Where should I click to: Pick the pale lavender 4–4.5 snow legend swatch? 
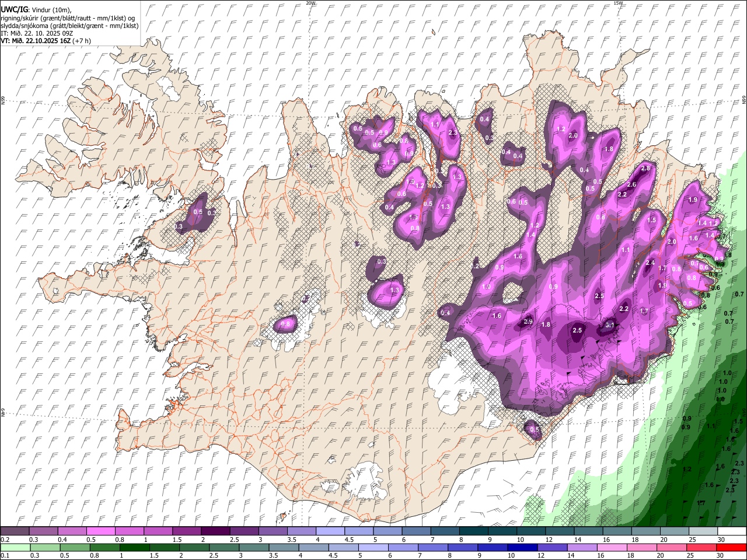tap(330, 531)
